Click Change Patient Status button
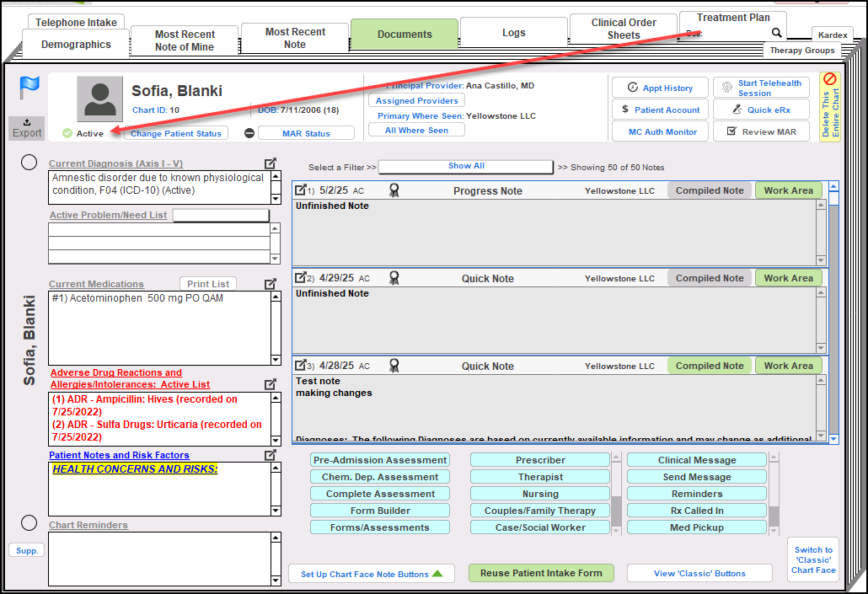The image size is (868, 594). pos(176,133)
